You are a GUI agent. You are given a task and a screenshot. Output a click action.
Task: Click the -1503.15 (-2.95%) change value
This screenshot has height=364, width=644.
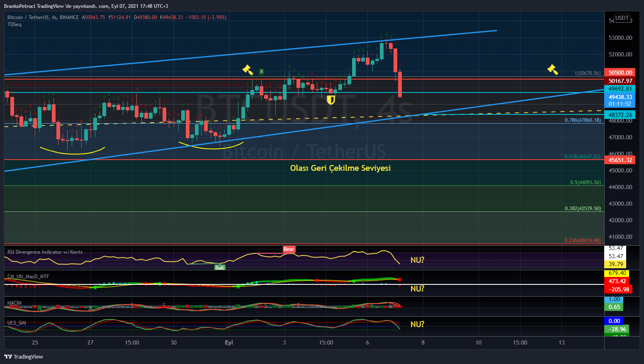[x=206, y=17]
